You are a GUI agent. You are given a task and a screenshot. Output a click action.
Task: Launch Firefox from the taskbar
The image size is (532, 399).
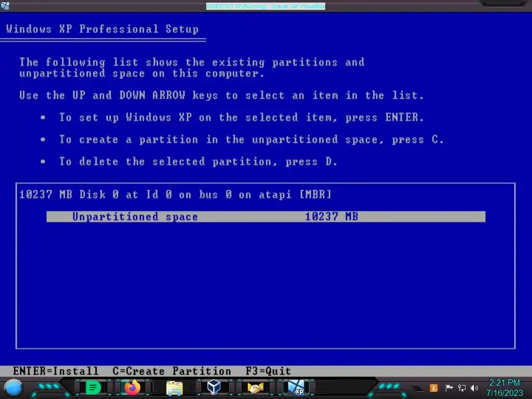[x=132, y=388]
